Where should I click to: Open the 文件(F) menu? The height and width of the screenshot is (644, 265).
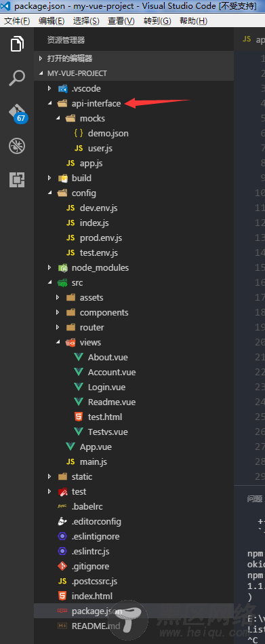click(17, 21)
